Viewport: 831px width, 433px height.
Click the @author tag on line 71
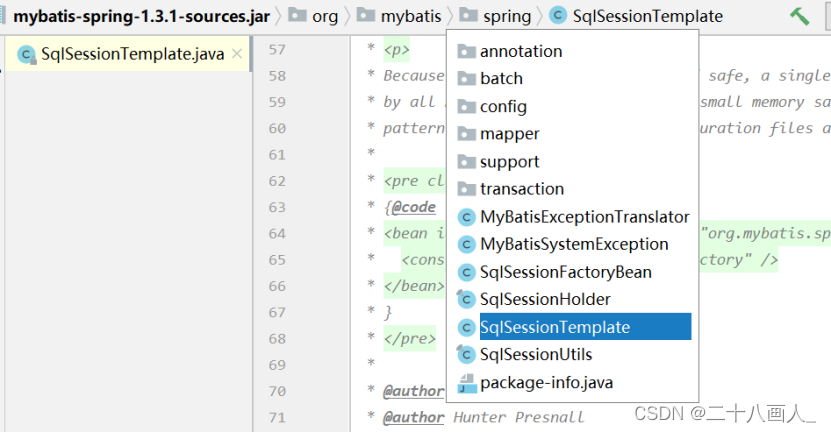[414, 418]
